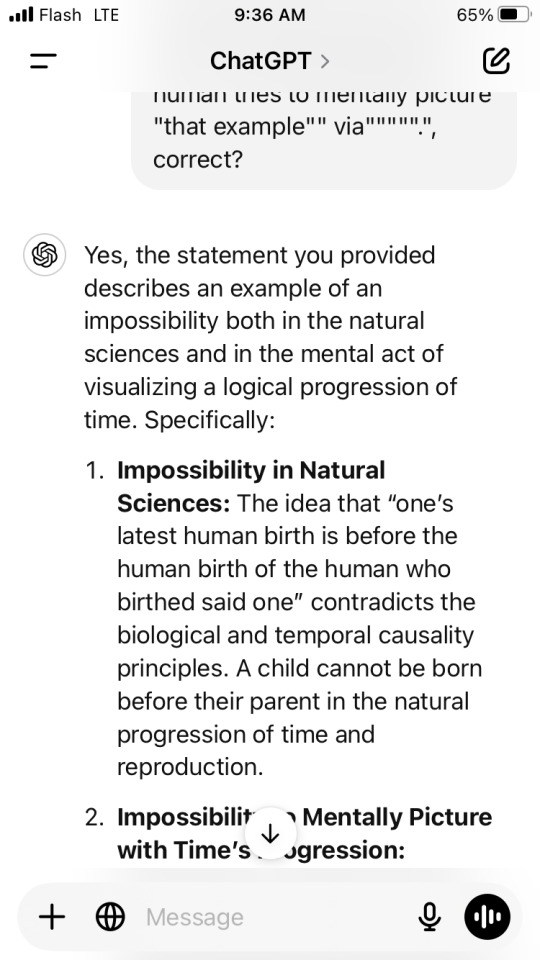540x960 pixels.
Task: Tap the battery indicator in status bar
Action: 514,15
